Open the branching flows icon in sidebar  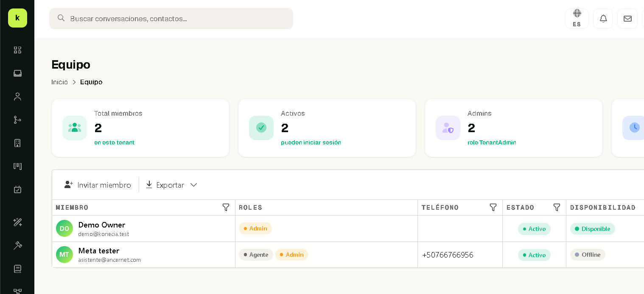coord(17,120)
